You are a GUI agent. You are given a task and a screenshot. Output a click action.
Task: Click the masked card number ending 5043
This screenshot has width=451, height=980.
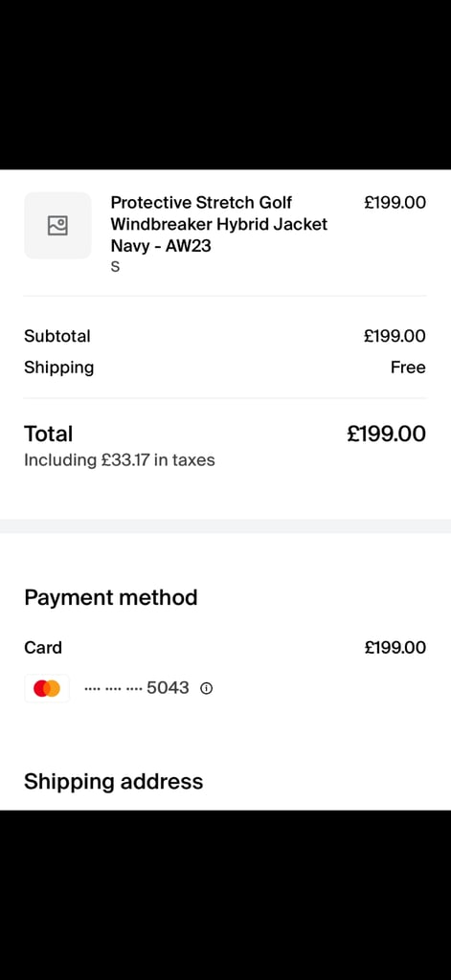[136, 688]
